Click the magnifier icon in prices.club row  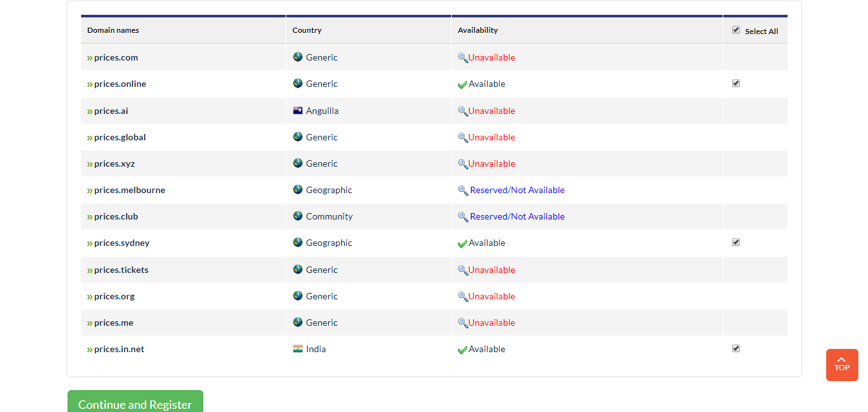[463, 216]
